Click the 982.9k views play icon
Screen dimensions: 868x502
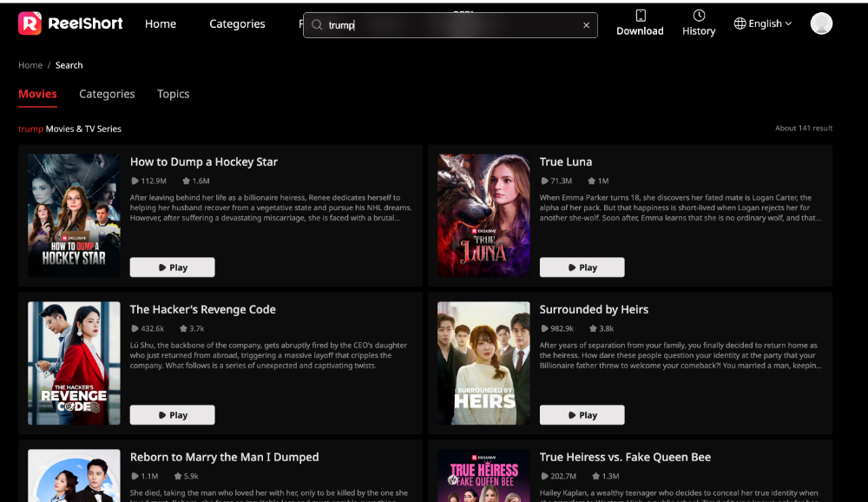[544, 328]
